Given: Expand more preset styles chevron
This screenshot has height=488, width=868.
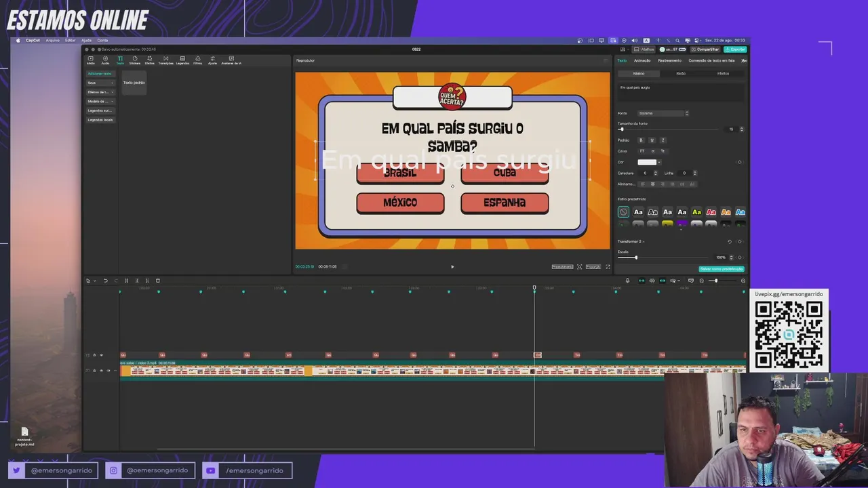Looking at the screenshot, I should tap(681, 229).
